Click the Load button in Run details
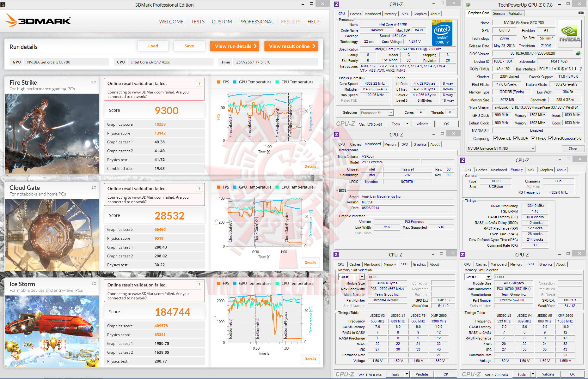The height and width of the screenshot is (379, 588). (x=153, y=46)
